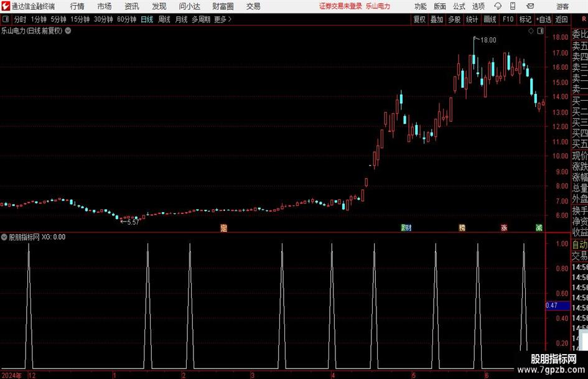The width and height of the screenshot is (588, 379).
Task: Toggle the panel layout icon left of 分时
Action: click(x=6, y=19)
